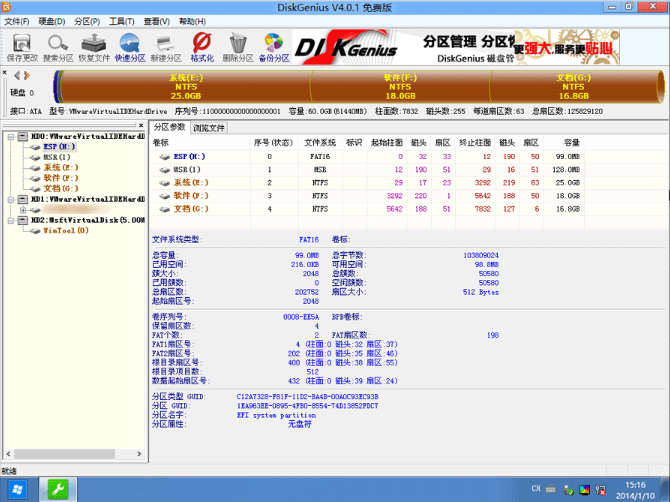Image resolution: width=670 pixels, height=502 pixels.
Task: Select the 格式化 (Format) toolbar icon
Action: pyautogui.click(x=201, y=47)
